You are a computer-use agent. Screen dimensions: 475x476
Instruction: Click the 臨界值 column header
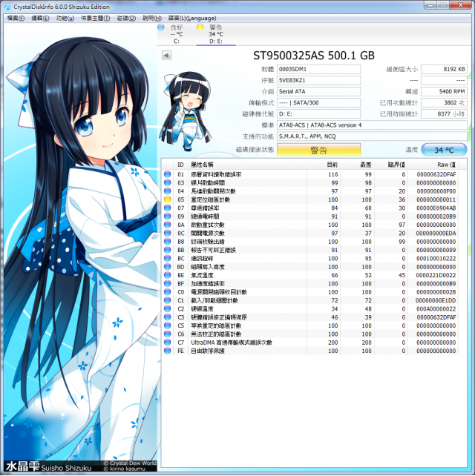coord(391,165)
